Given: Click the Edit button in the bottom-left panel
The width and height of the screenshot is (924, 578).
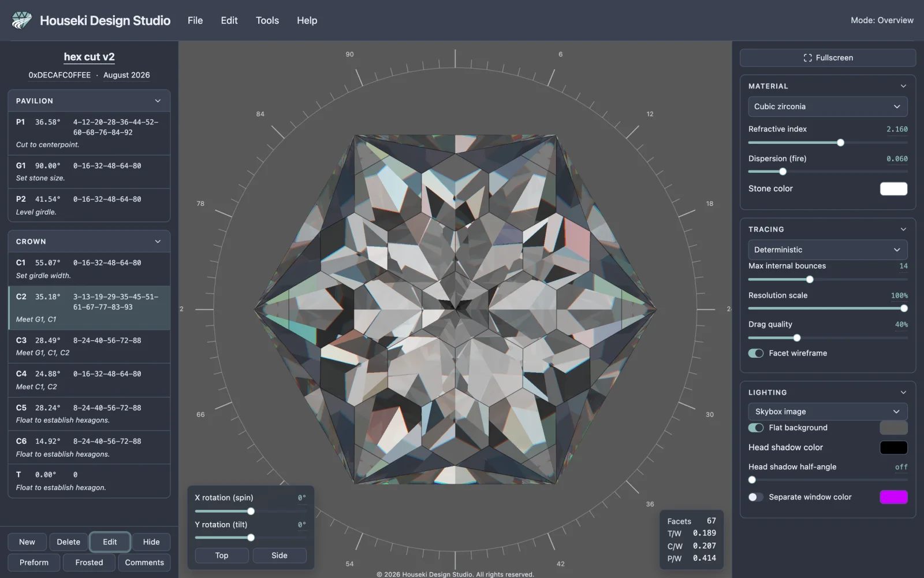Looking at the screenshot, I should point(110,542).
